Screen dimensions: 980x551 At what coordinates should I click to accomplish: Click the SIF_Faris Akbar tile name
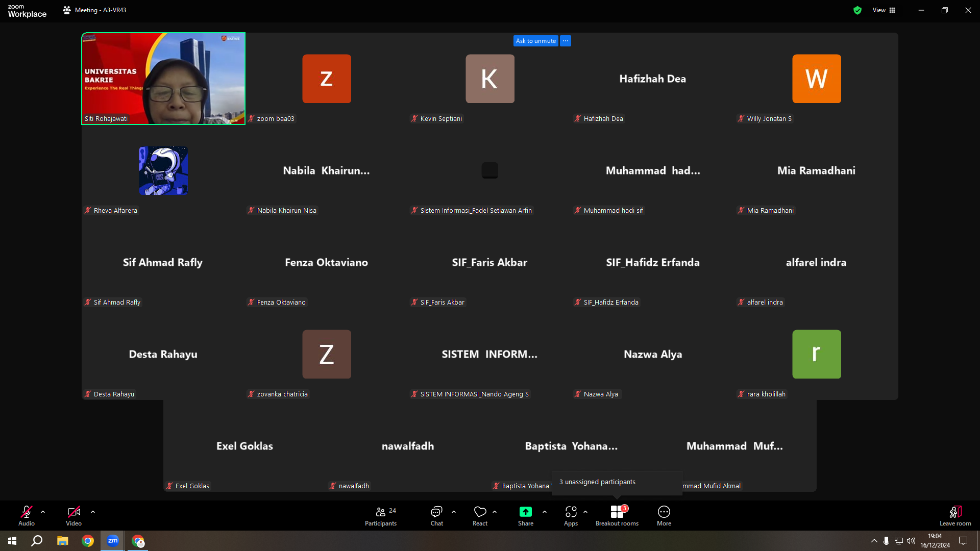[x=489, y=262]
